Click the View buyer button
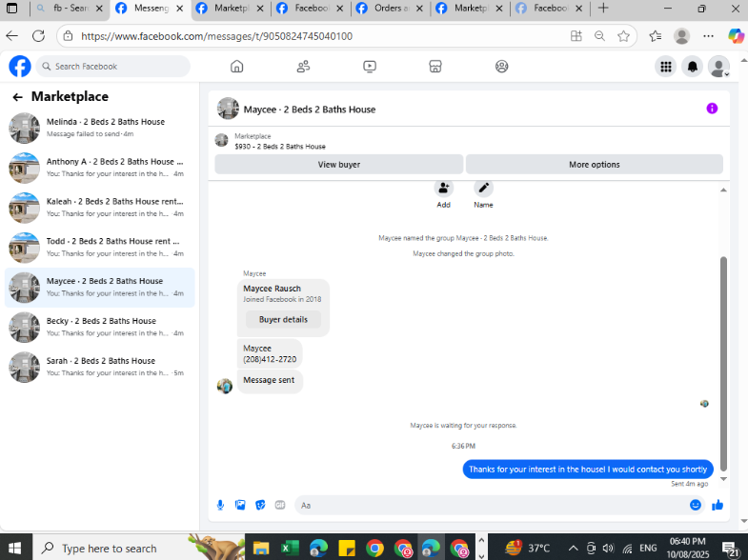Viewport: 748px width, 560px height. point(338,165)
